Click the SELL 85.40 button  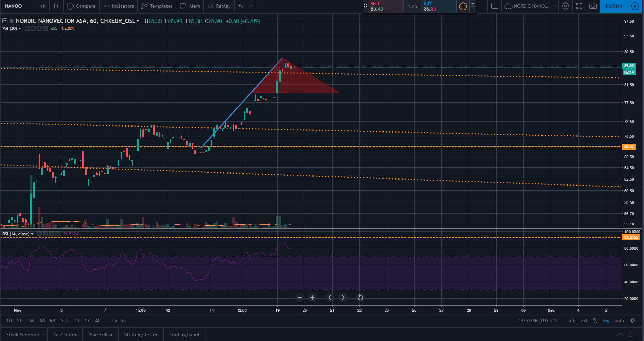[x=386, y=6]
